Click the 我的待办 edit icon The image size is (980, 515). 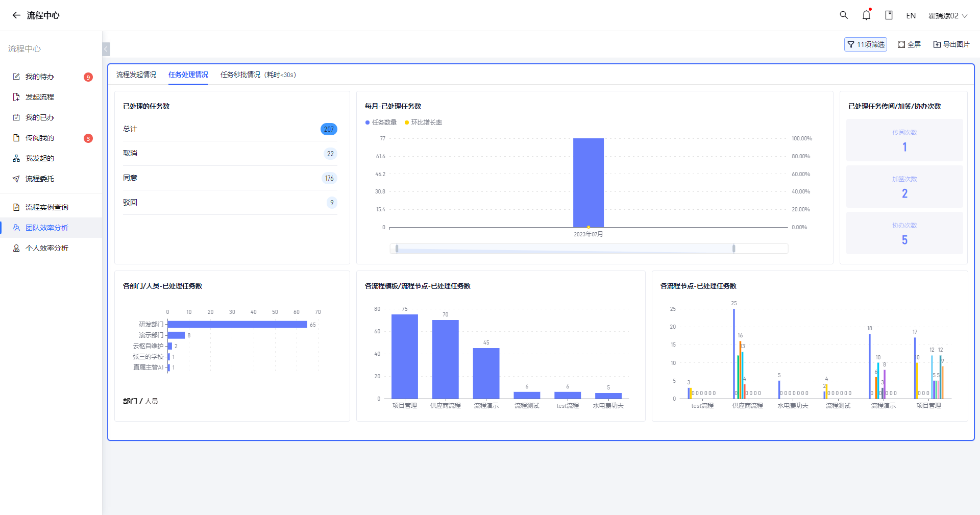click(16, 77)
